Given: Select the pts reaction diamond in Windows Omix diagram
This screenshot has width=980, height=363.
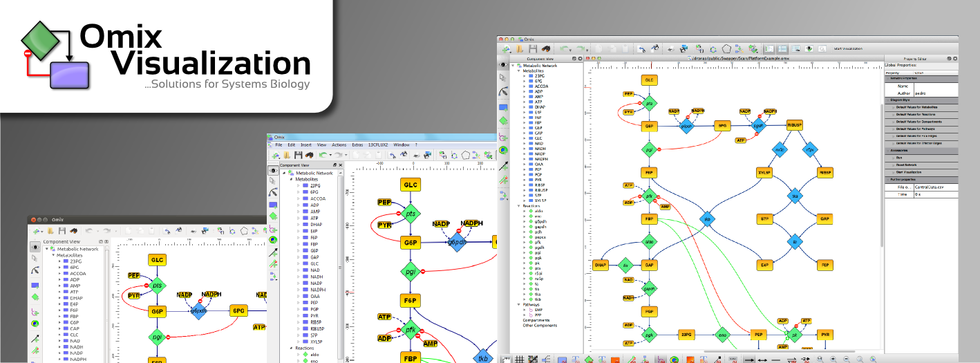Looking at the screenshot, I should pos(411,214).
